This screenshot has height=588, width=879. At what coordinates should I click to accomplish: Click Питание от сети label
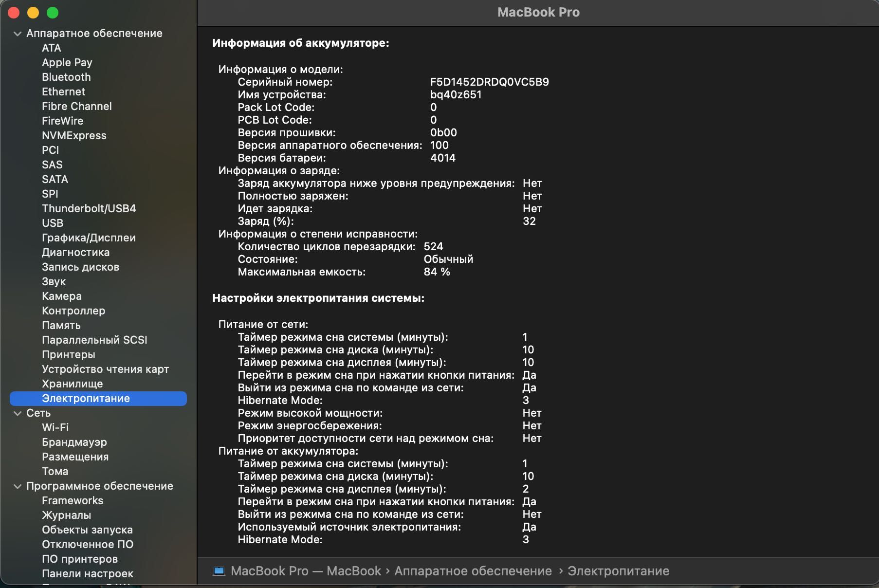click(263, 324)
